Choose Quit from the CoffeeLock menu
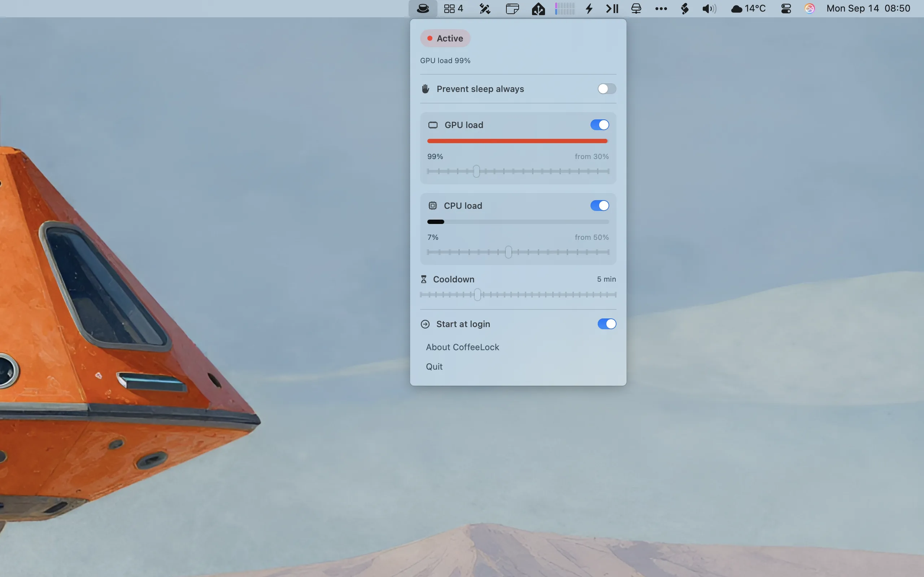Image resolution: width=924 pixels, height=577 pixels. (434, 367)
